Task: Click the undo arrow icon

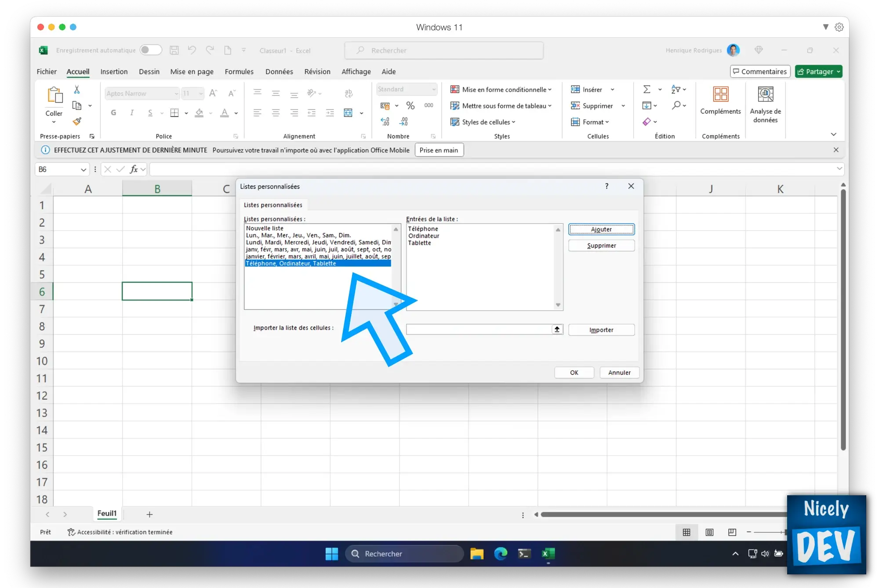Action: pyautogui.click(x=192, y=50)
